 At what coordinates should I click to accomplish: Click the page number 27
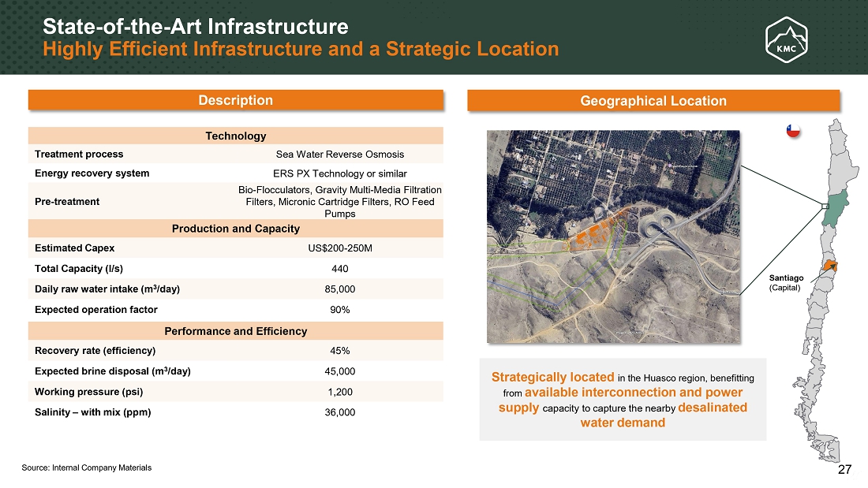844,470
